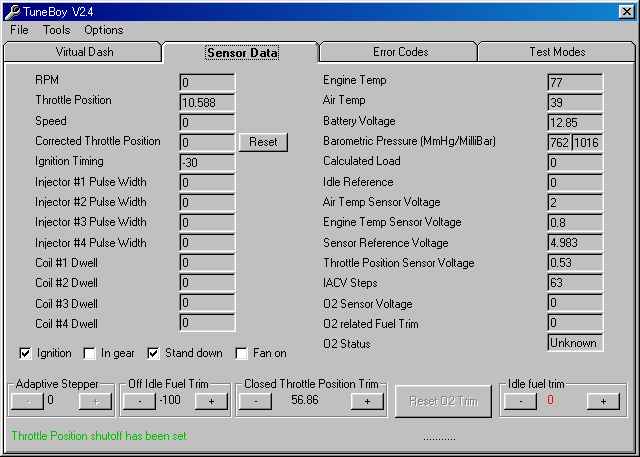The height and width of the screenshot is (457, 640).
Task: Switch to the Virtual Dash tab
Action: point(84,52)
